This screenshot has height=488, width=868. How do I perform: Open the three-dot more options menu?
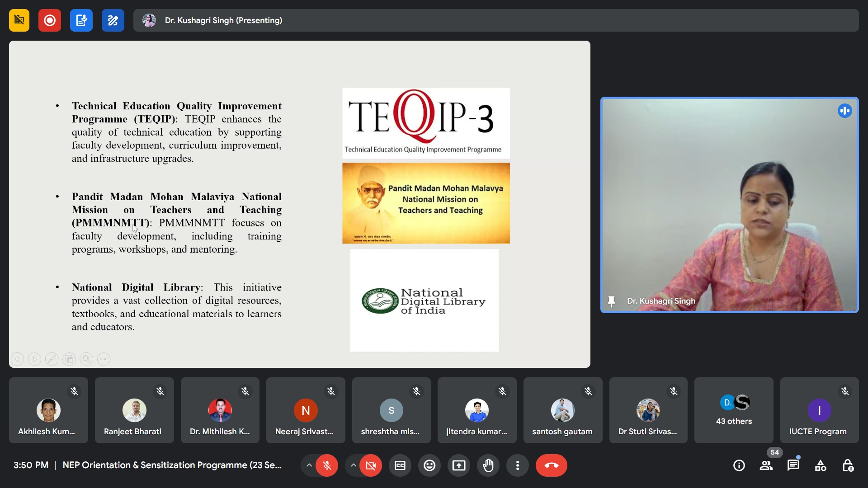tap(518, 465)
